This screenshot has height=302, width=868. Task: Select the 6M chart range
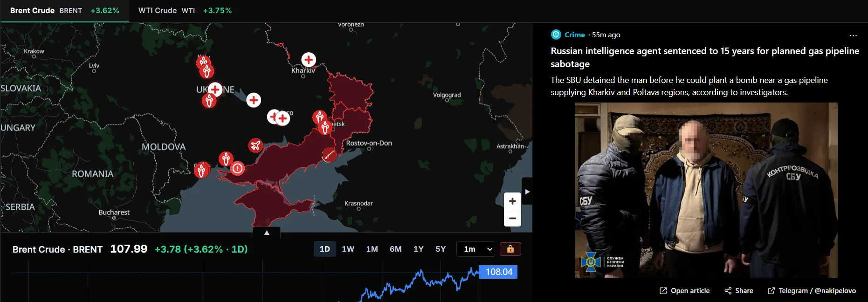[x=396, y=249]
